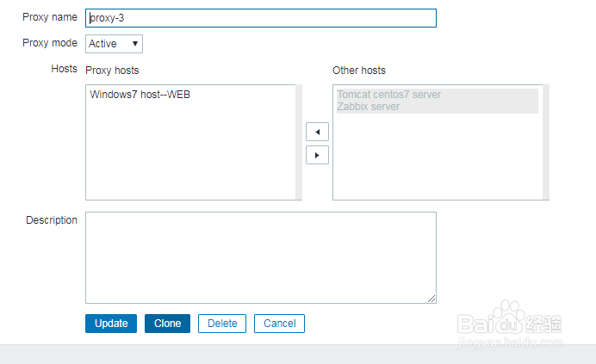596x364 pixels.
Task: Open the Proxy mode dropdown
Action: (x=114, y=43)
